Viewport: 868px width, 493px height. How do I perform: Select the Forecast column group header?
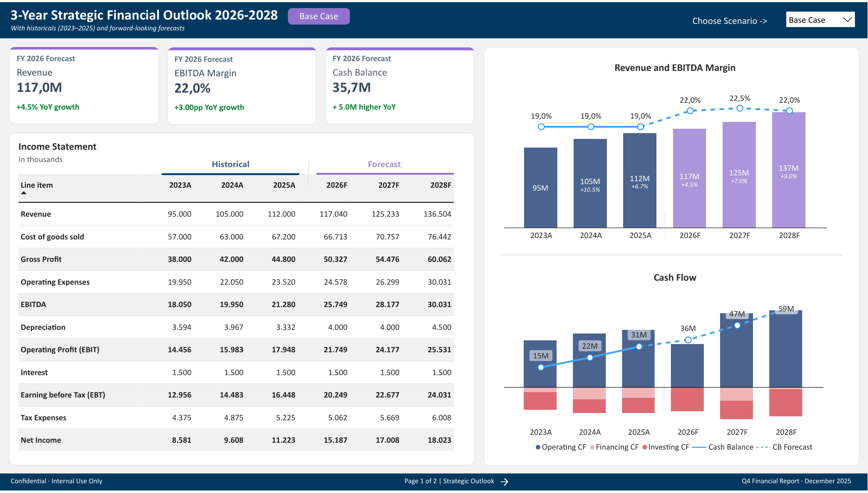point(384,164)
